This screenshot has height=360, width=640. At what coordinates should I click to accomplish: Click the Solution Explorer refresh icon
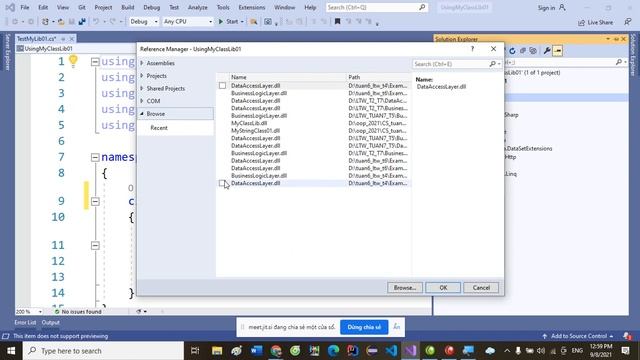(x=512, y=51)
